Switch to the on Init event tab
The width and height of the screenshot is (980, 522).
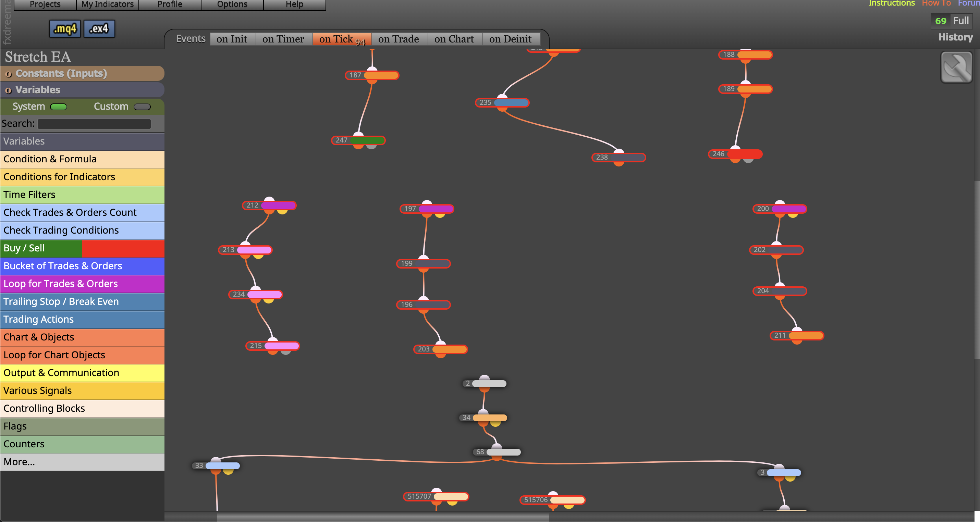(232, 39)
